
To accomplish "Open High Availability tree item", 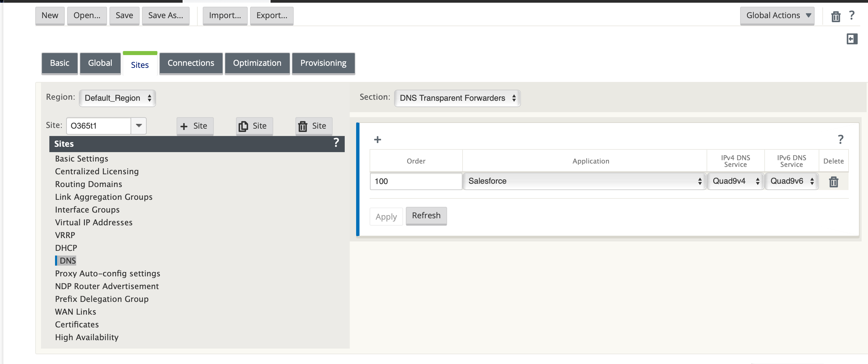I will (87, 337).
